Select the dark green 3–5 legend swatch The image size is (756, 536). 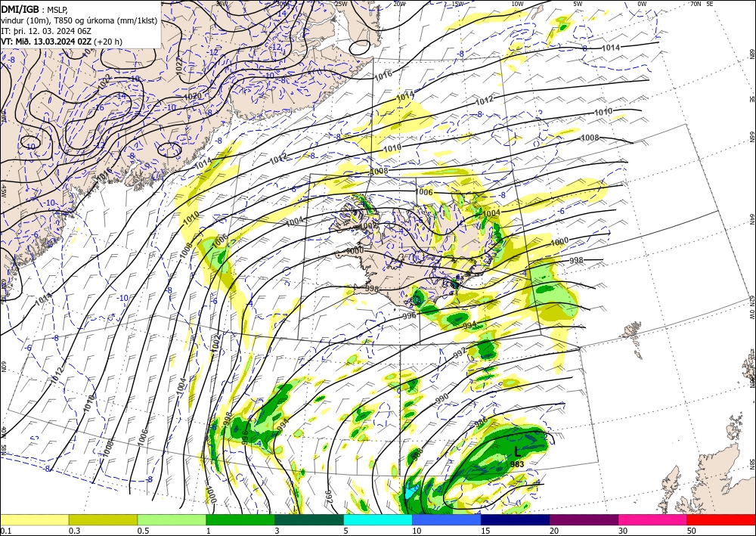coord(309,519)
